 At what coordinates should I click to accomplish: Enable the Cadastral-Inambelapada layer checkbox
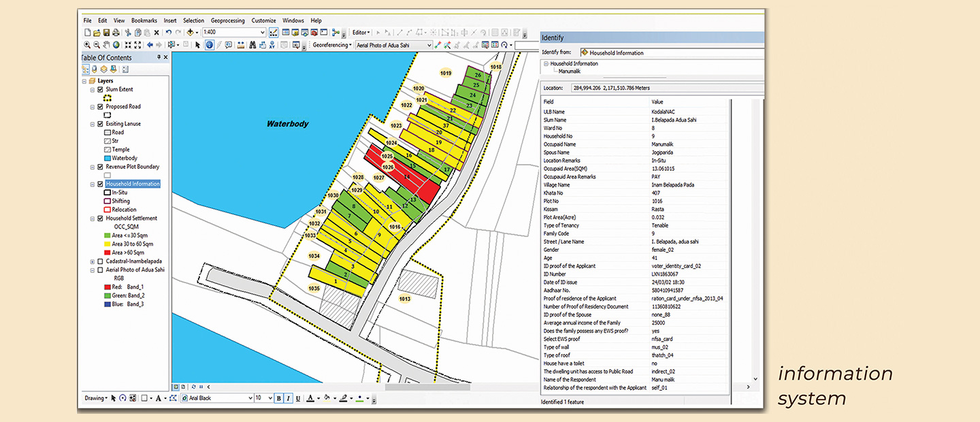click(101, 261)
